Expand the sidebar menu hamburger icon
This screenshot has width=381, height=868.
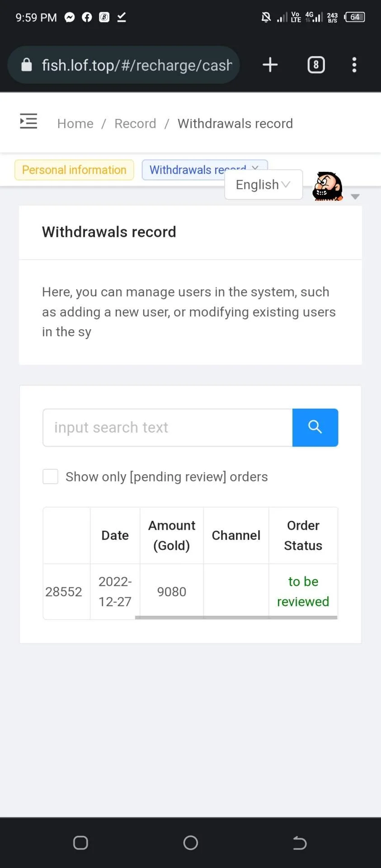pyautogui.click(x=28, y=121)
